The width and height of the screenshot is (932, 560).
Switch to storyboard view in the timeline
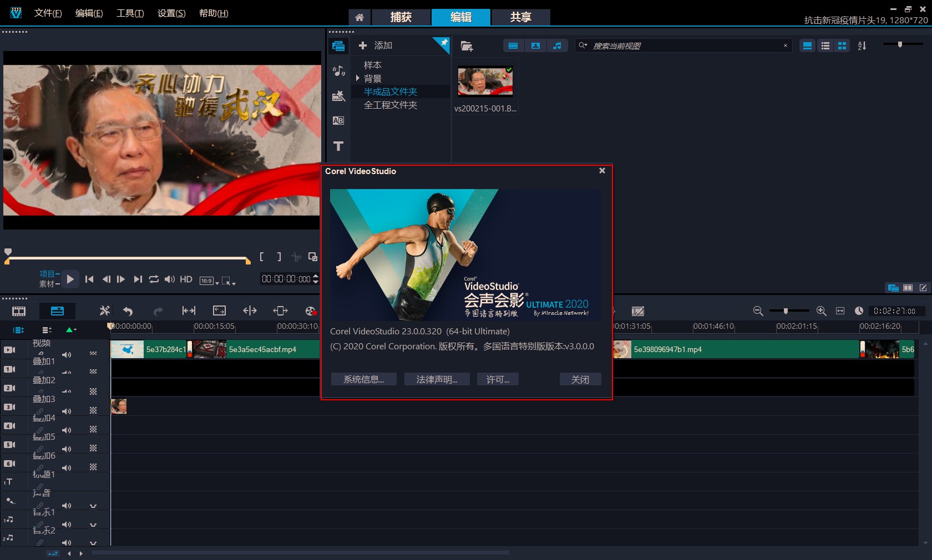coord(19,311)
